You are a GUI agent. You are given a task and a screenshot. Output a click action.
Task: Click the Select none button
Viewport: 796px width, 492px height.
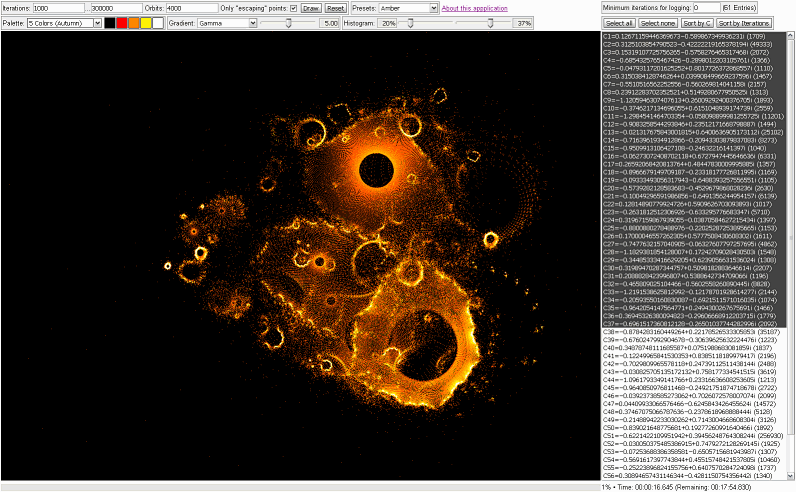pyautogui.click(x=656, y=22)
